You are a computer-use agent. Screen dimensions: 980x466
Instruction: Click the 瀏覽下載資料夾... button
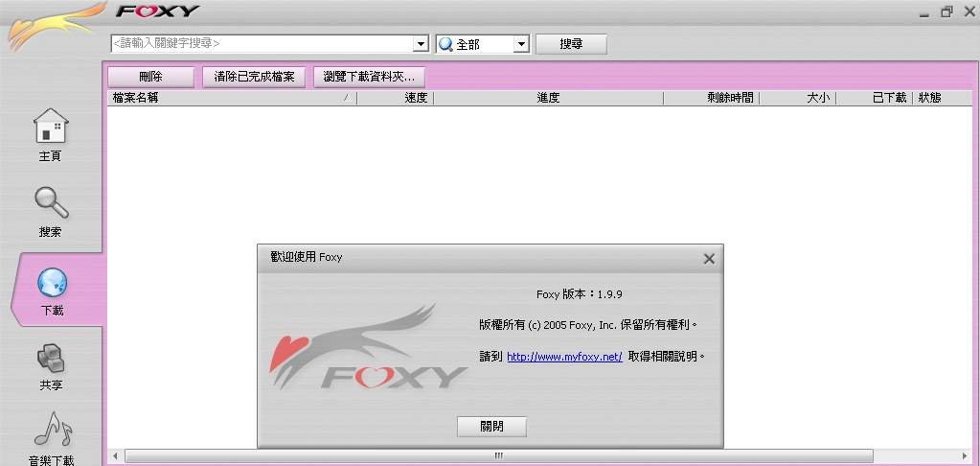[370, 77]
